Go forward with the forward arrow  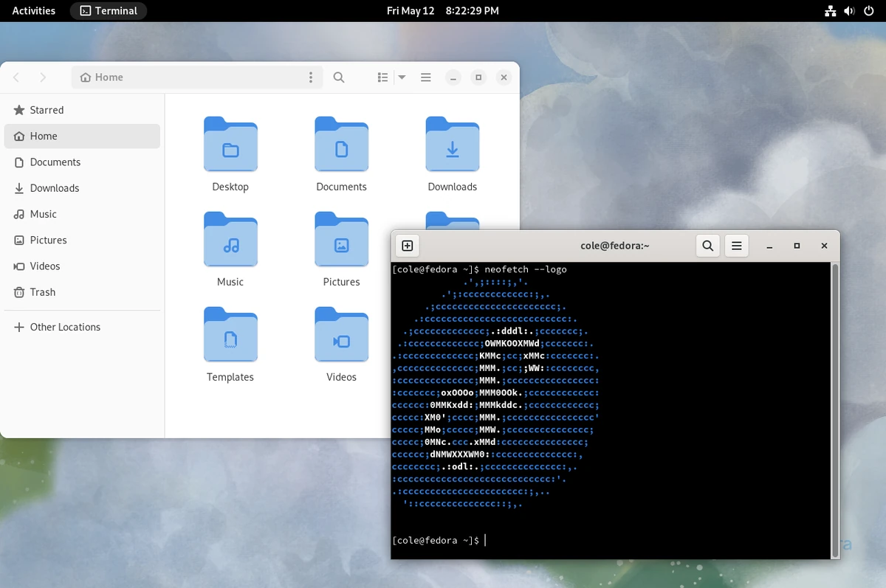coord(43,77)
